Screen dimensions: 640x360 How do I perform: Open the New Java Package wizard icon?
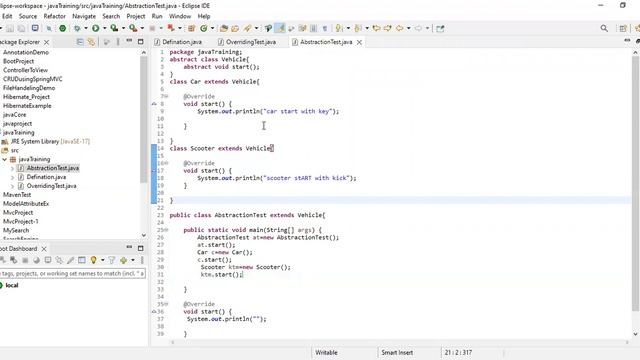coord(191,28)
